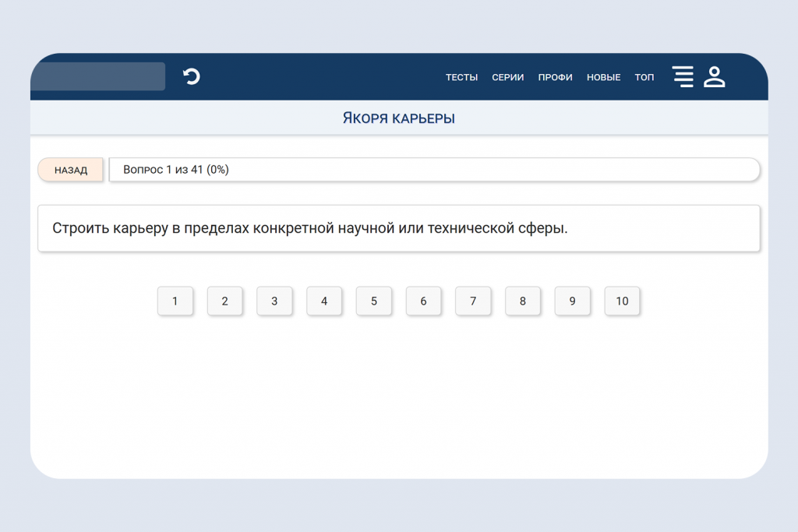The height and width of the screenshot is (532, 798).
Task: Open the ТОП section
Action: coord(644,77)
